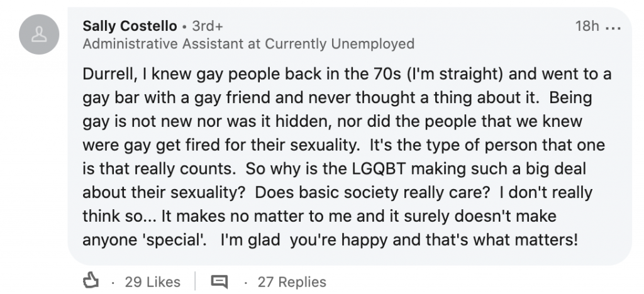Expand the 27 Replies thread
The image size is (644, 294).
292,282
